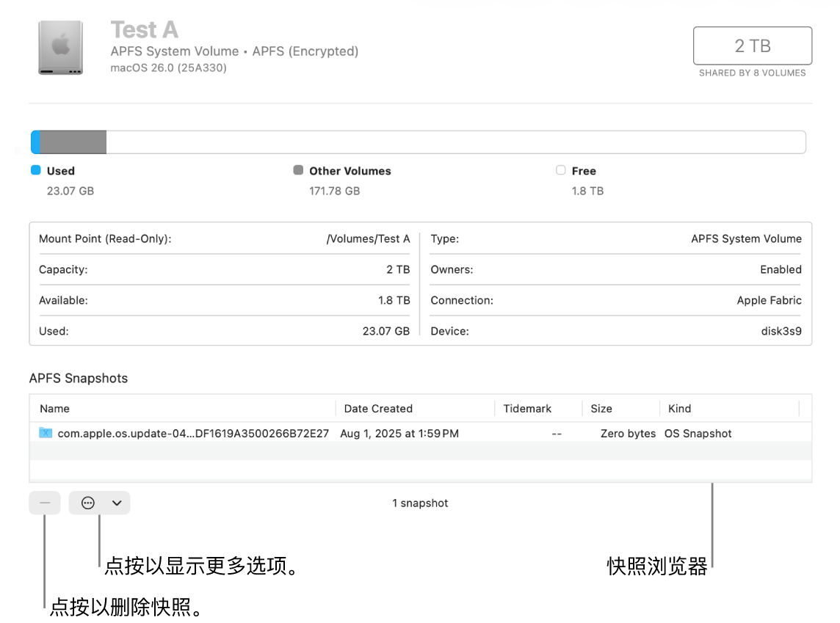
Task: Sort snapshots by Kind column
Action: pos(679,409)
